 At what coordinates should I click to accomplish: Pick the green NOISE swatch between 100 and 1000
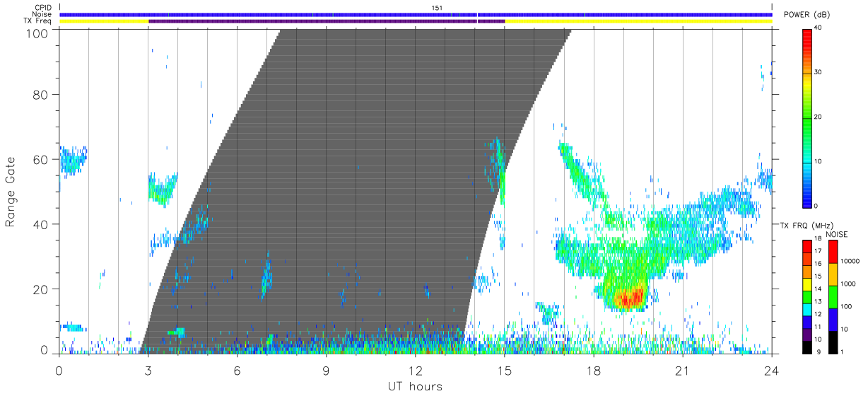tap(833, 296)
